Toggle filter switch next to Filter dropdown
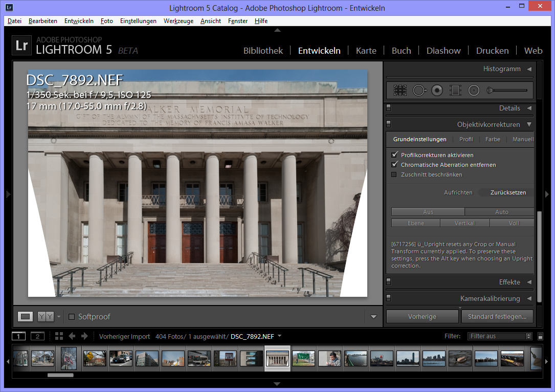Screen dimensions: 555x392 point(540,336)
